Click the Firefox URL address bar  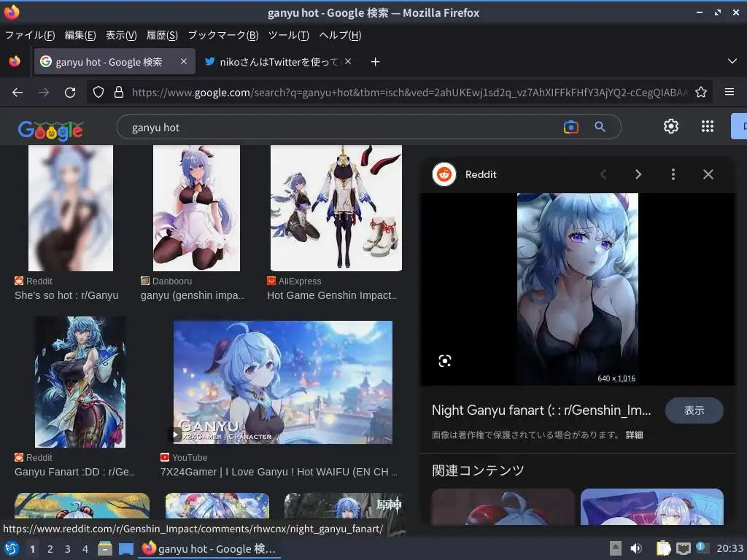pos(410,93)
